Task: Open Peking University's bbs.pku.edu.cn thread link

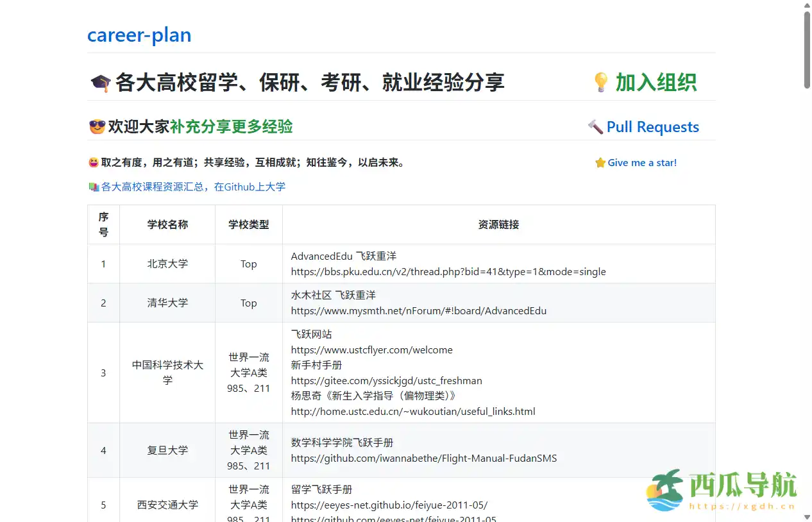Action: point(448,271)
